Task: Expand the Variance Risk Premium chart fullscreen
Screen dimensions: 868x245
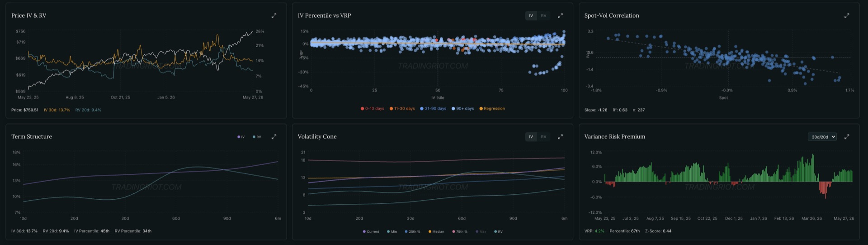Action: 847,137
